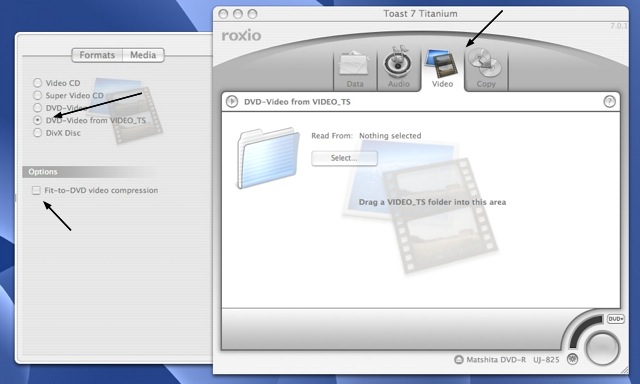Click the folder icon next to Read From
This screenshot has height=384, width=640.
268,158
